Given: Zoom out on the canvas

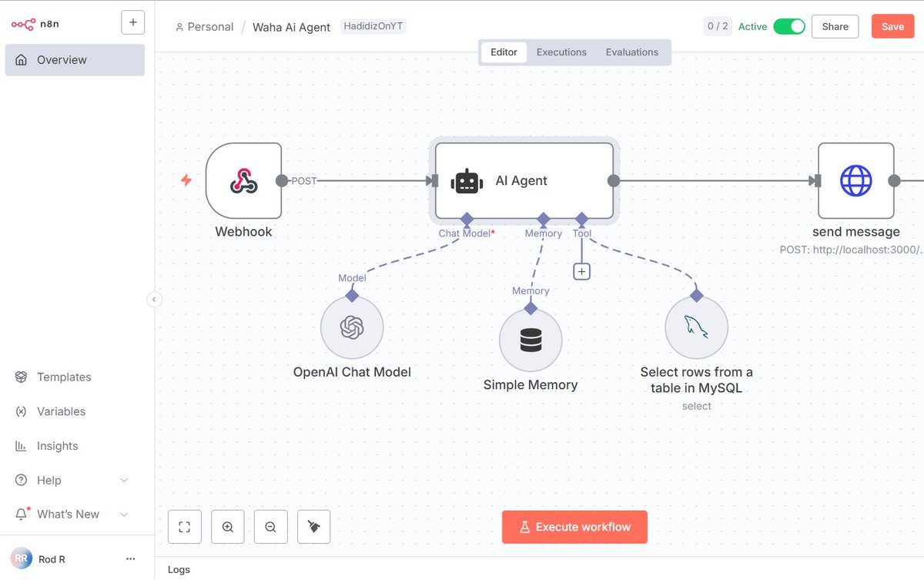Looking at the screenshot, I should tap(270, 527).
